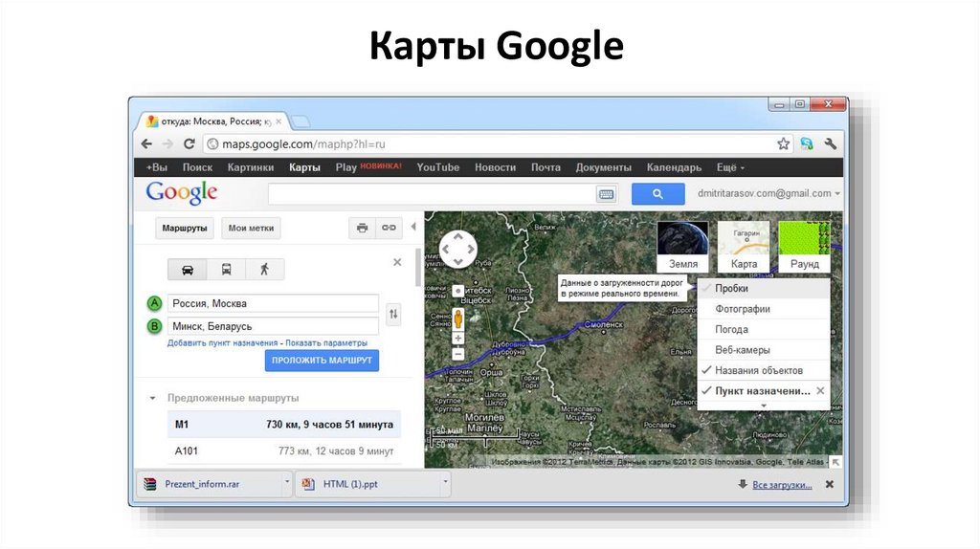Click the Показать параметры link
The width and height of the screenshot is (980, 549).
pyautogui.click(x=326, y=343)
